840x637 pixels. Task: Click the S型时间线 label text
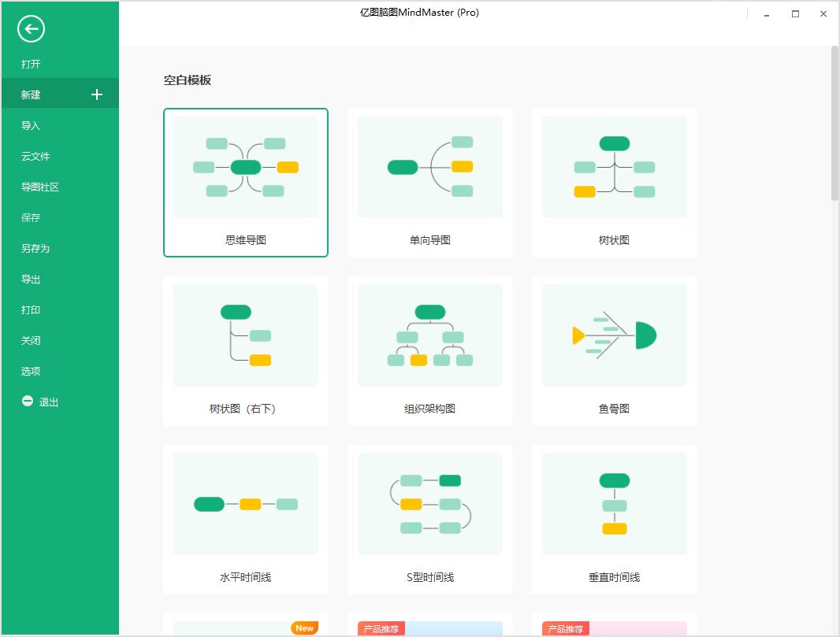430,578
